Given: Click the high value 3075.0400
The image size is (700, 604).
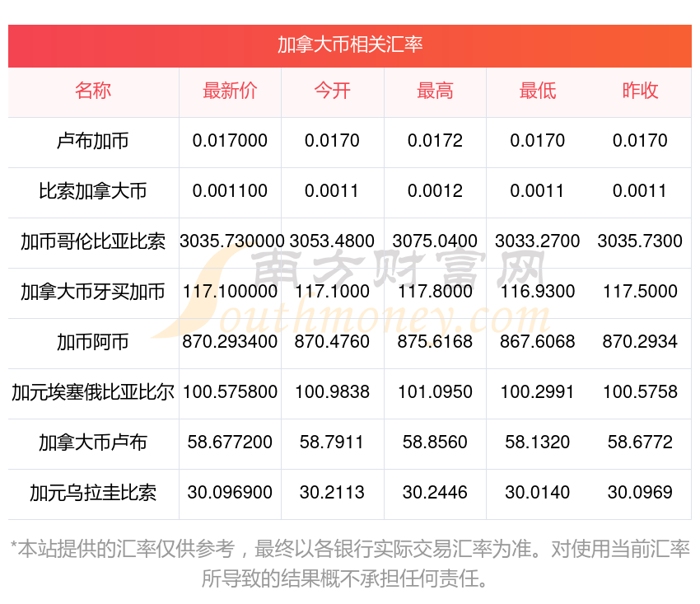Looking at the screenshot, I should [435, 241].
